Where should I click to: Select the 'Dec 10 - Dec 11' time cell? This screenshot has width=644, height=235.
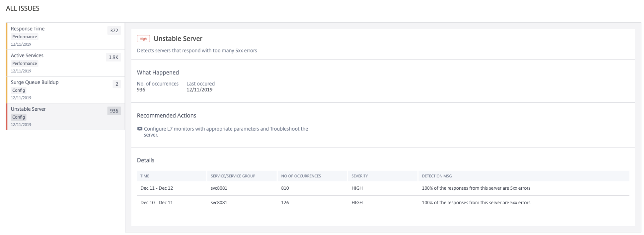pos(157,203)
